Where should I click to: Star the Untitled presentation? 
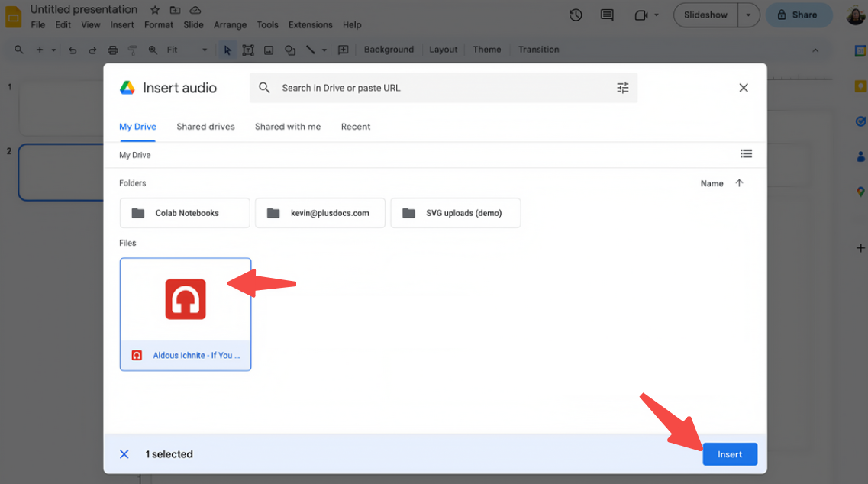pyautogui.click(x=154, y=9)
